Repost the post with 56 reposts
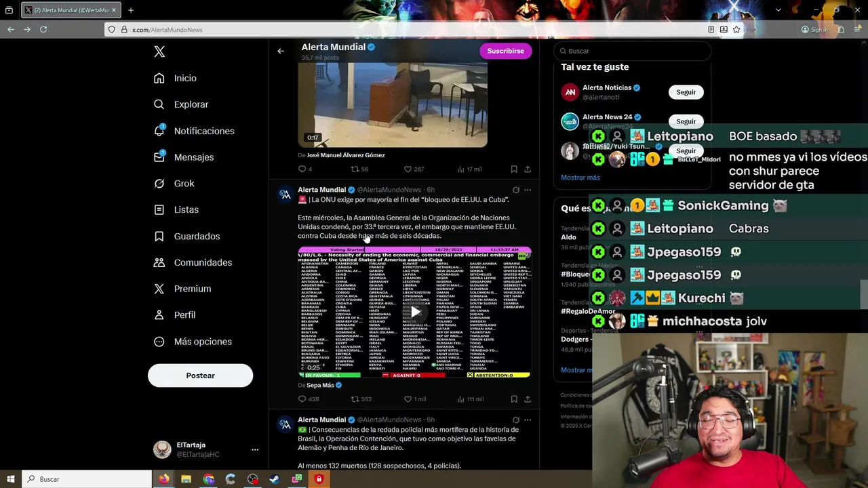 point(355,169)
